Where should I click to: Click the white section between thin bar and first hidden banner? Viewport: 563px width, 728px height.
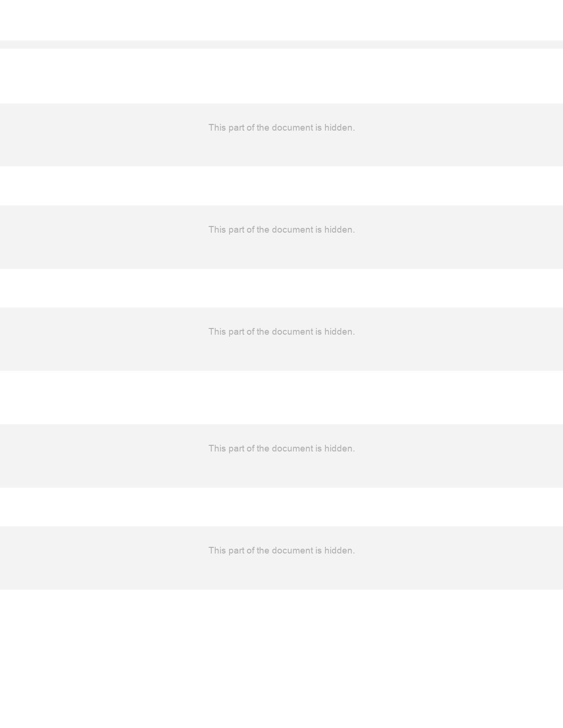coord(281,76)
